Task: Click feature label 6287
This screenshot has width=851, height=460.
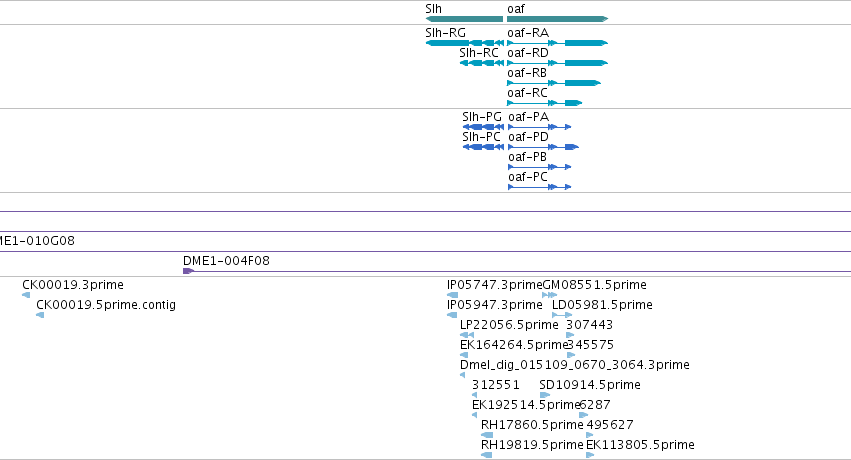Action: click(595, 405)
